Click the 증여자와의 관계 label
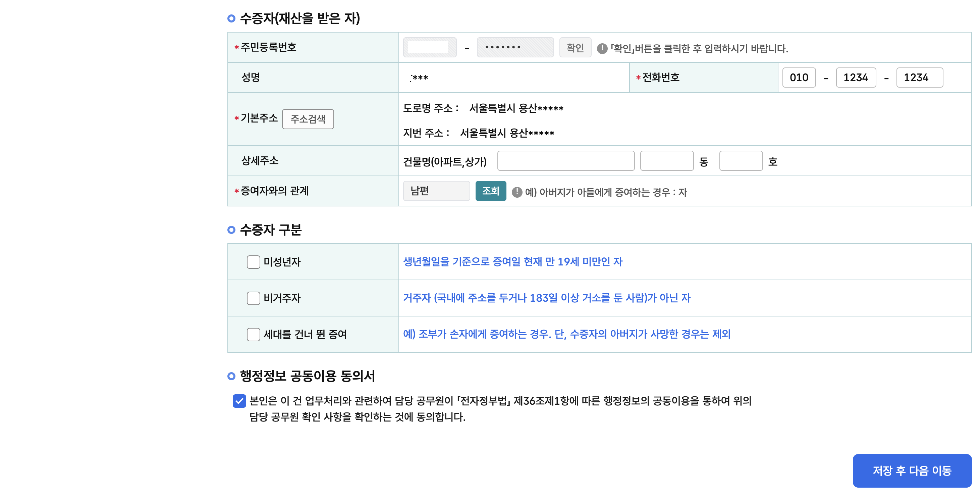Viewport: 980px width, 494px height. pyautogui.click(x=275, y=191)
